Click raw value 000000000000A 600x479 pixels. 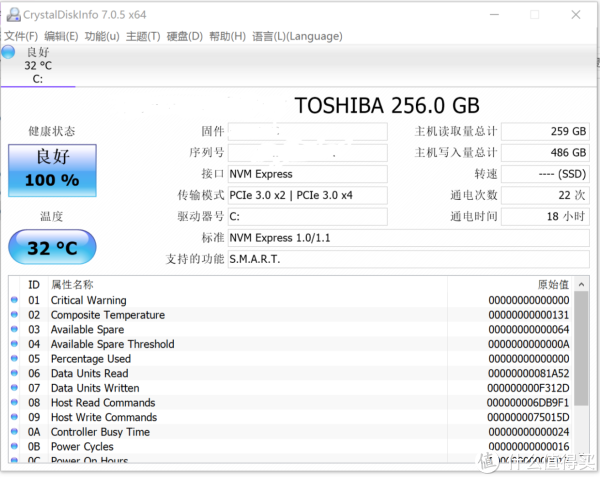pyautogui.click(x=529, y=344)
